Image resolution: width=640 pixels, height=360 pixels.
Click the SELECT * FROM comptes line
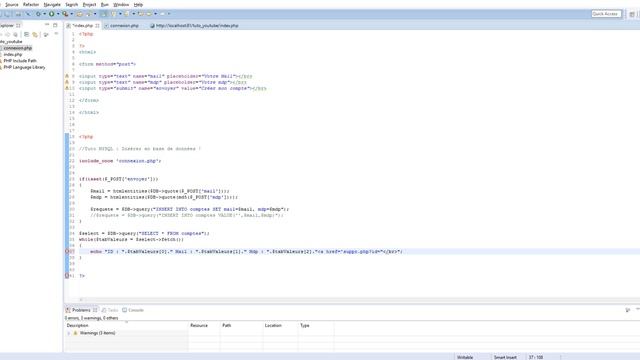[x=144, y=233]
